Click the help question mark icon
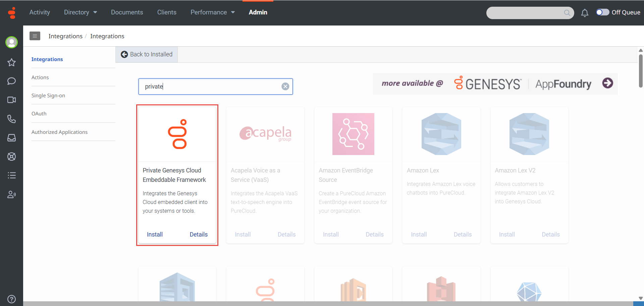 pos(11,299)
